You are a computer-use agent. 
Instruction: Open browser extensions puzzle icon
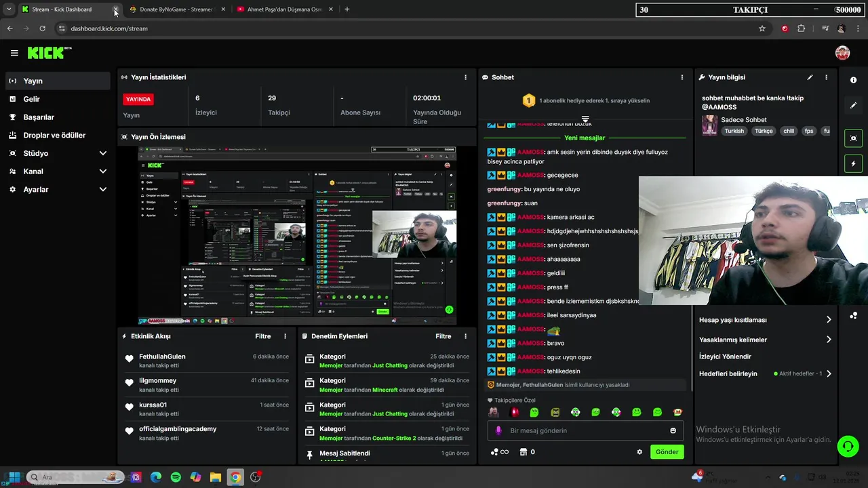(x=802, y=28)
